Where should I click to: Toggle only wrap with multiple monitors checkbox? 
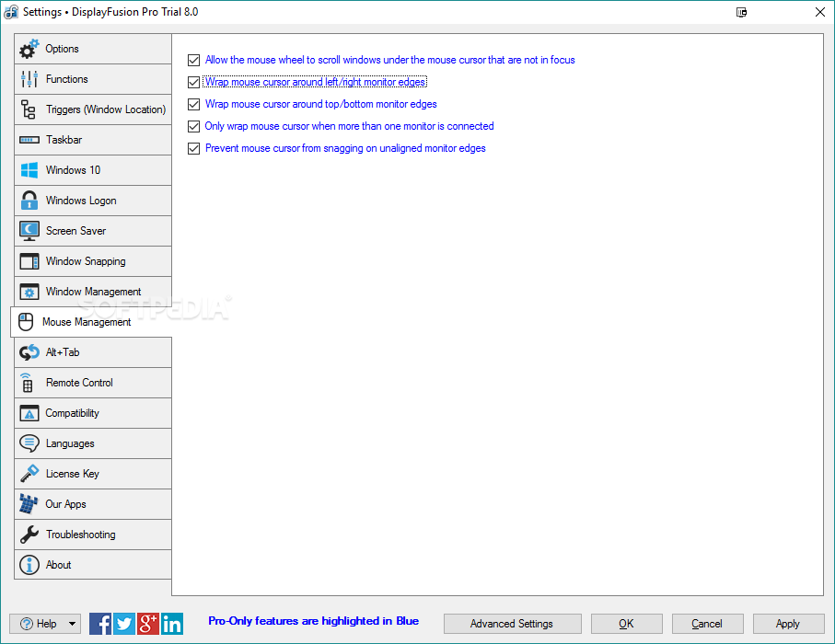194,126
